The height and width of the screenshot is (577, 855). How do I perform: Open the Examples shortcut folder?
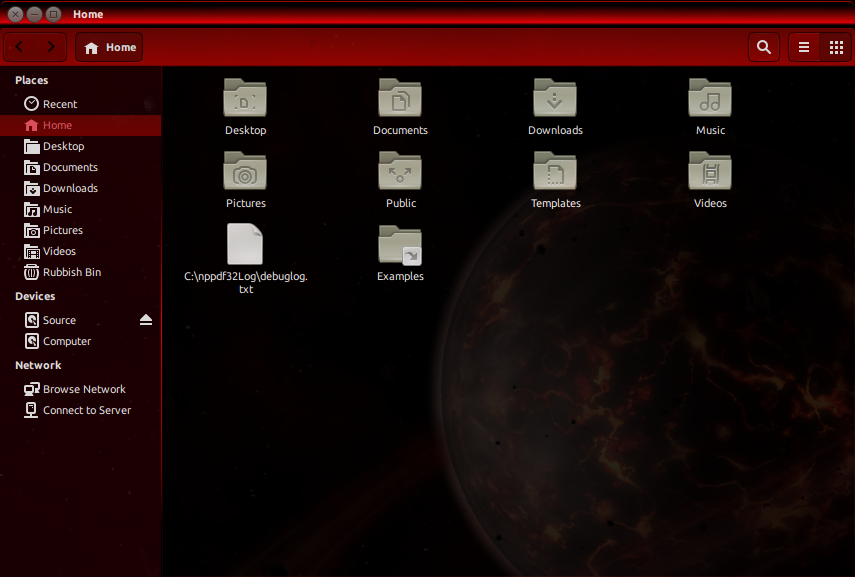click(400, 245)
